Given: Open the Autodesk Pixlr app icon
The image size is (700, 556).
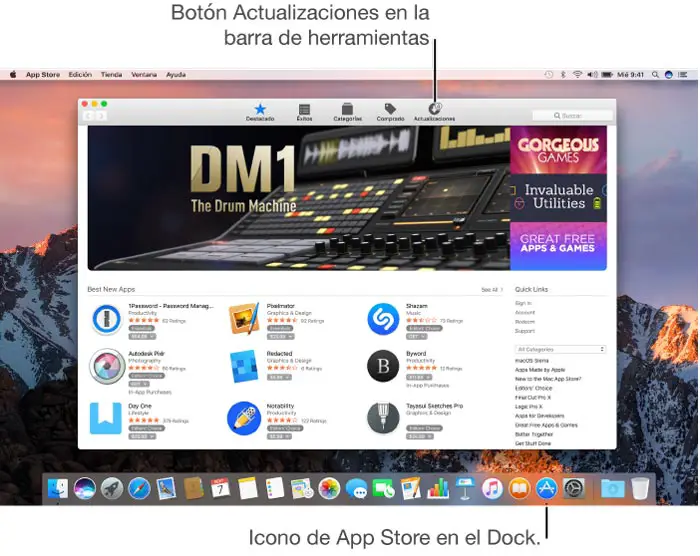Looking at the screenshot, I should (106, 367).
